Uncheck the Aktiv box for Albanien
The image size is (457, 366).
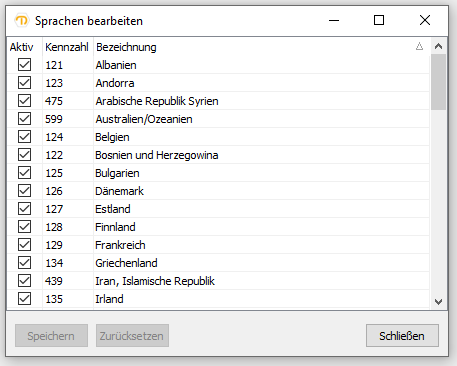click(24, 65)
